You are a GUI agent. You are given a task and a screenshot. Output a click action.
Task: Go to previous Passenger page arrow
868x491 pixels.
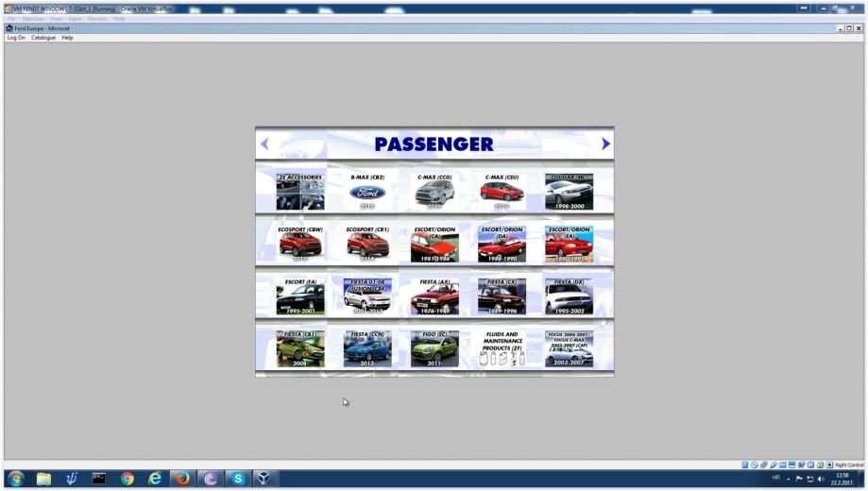264,144
